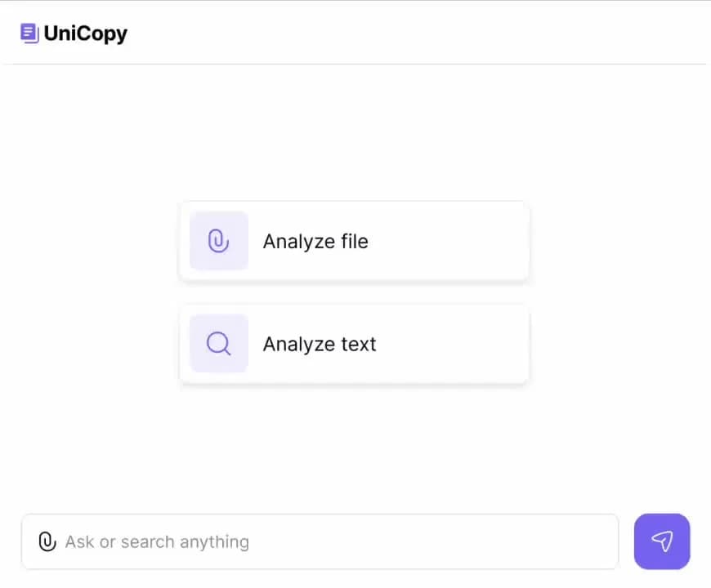Screen dimensions: 711x588
Task: Click the paper plane send icon
Action: [x=662, y=541]
